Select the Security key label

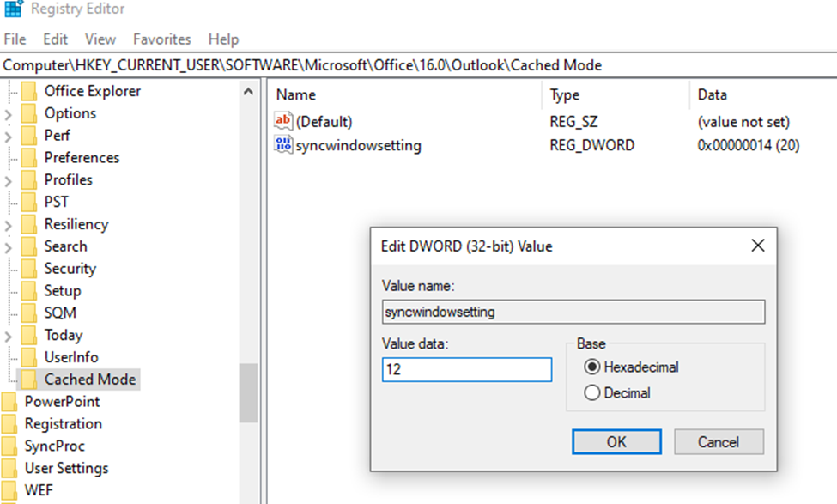(x=70, y=269)
